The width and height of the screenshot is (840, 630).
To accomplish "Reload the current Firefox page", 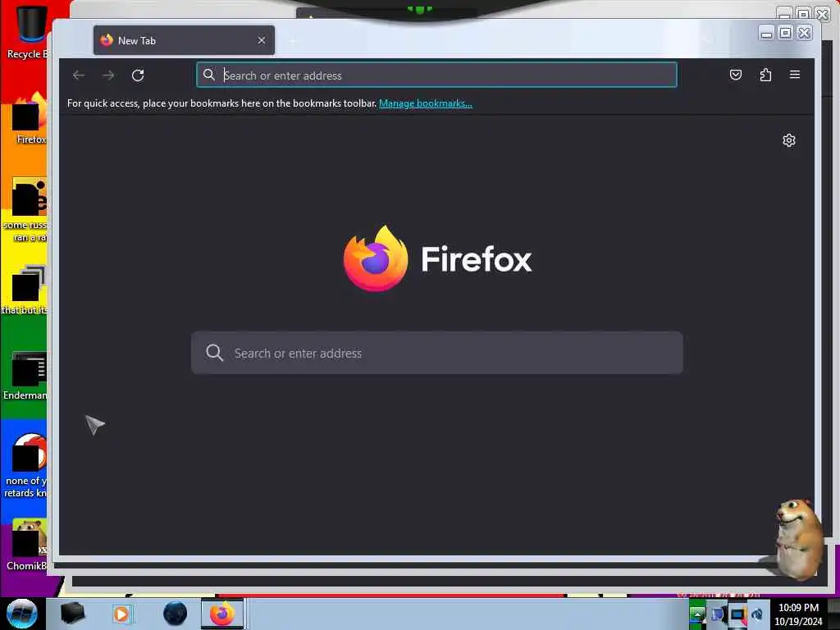I will click(138, 75).
